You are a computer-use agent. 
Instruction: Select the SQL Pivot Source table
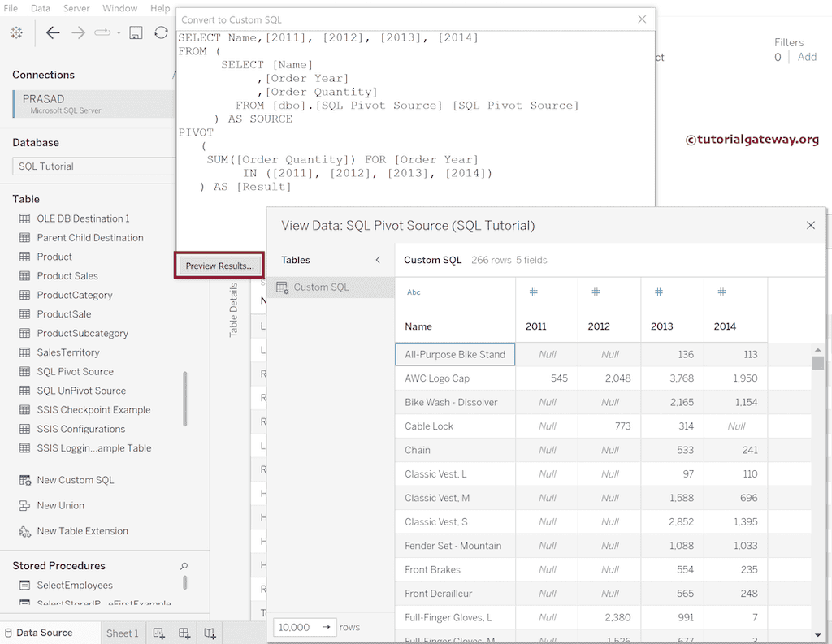[x=75, y=371]
